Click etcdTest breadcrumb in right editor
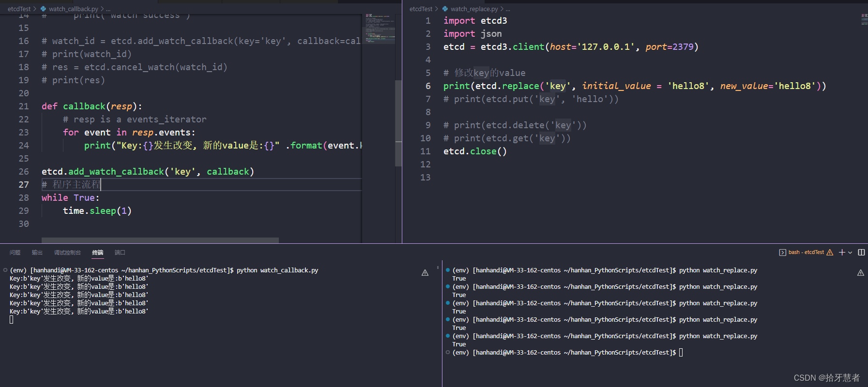Viewport: 868px width, 387px height. (421, 9)
